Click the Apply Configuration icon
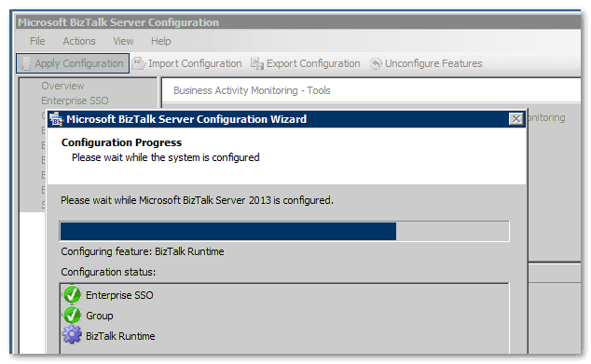 (x=25, y=63)
